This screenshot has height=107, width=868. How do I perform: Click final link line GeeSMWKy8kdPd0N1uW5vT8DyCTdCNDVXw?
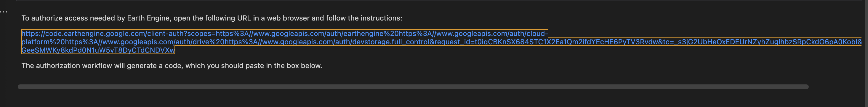click(98, 50)
